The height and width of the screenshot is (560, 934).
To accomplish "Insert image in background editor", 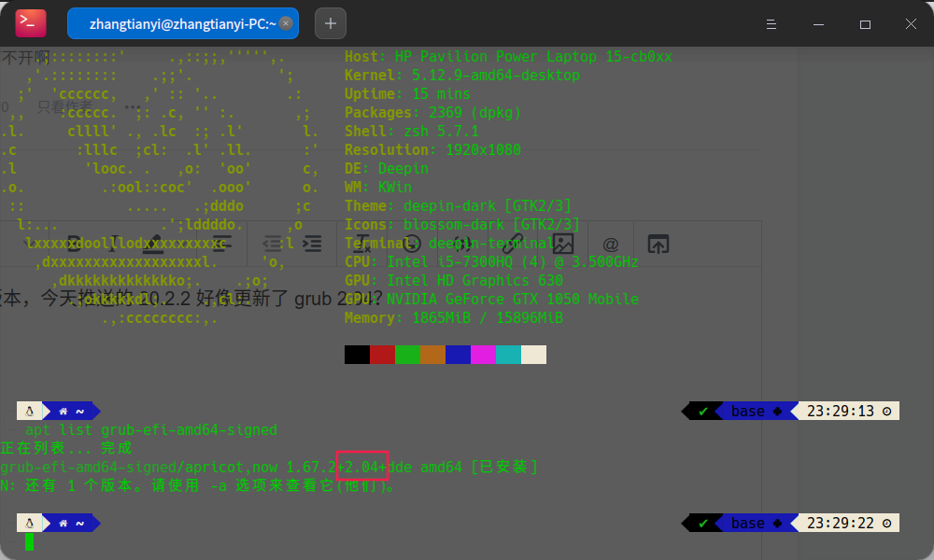I will (x=563, y=244).
